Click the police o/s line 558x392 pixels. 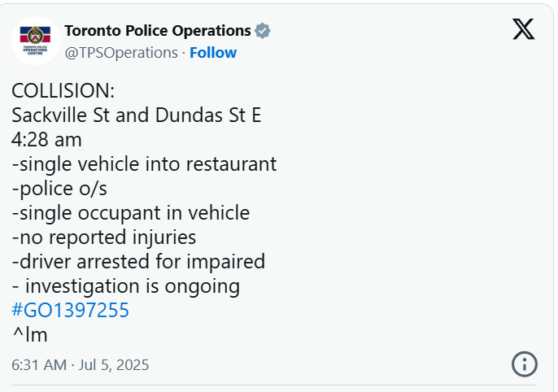click(59, 189)
